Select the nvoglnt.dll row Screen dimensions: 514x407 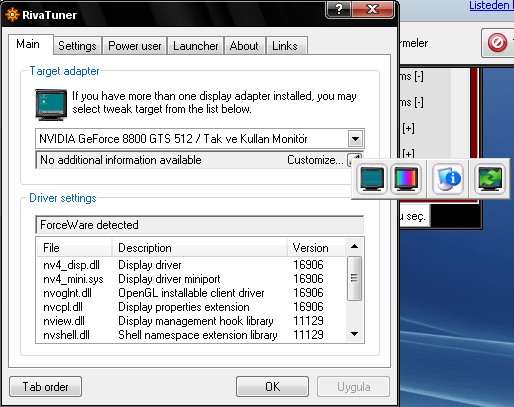(x=192, y=293)
